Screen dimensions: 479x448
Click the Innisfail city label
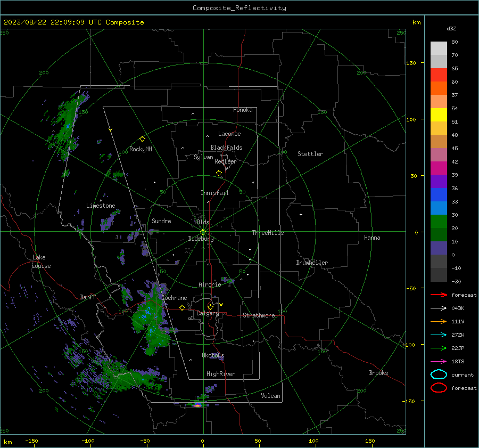click(x=214, y=193)
